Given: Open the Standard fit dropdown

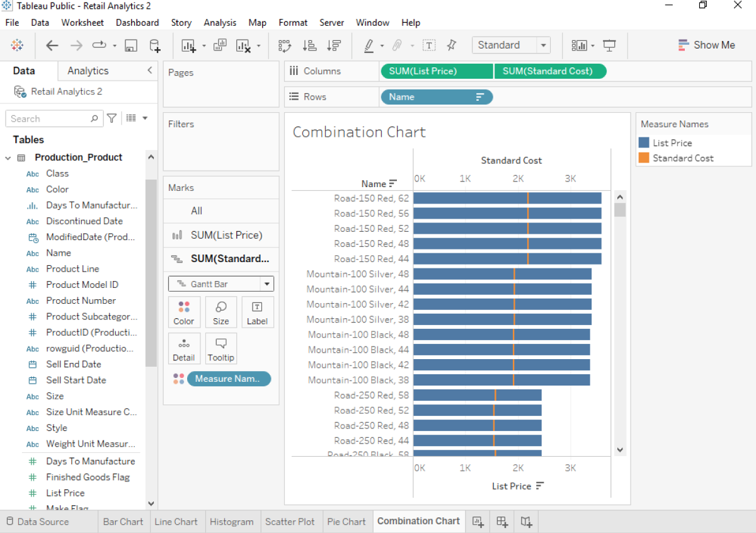Looking at the screenshot, I should point(542,45).
